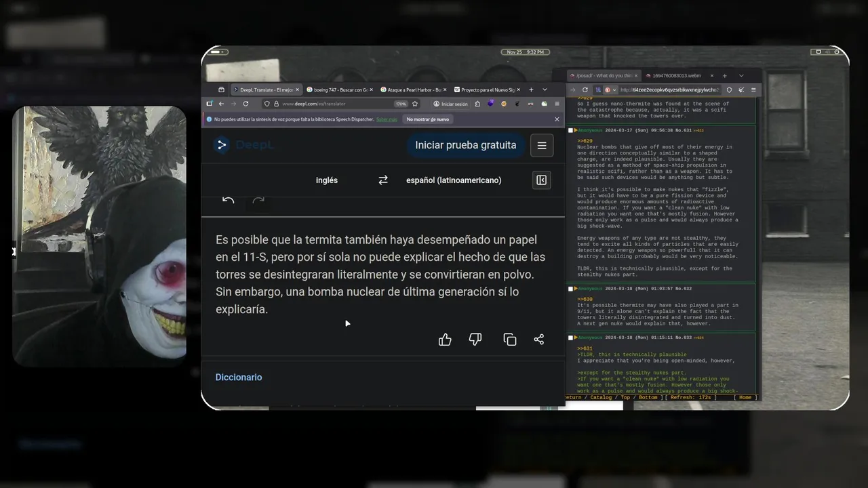
Task: Open the Saber más link
Action: pyautogui.click(x=387, y=119)
